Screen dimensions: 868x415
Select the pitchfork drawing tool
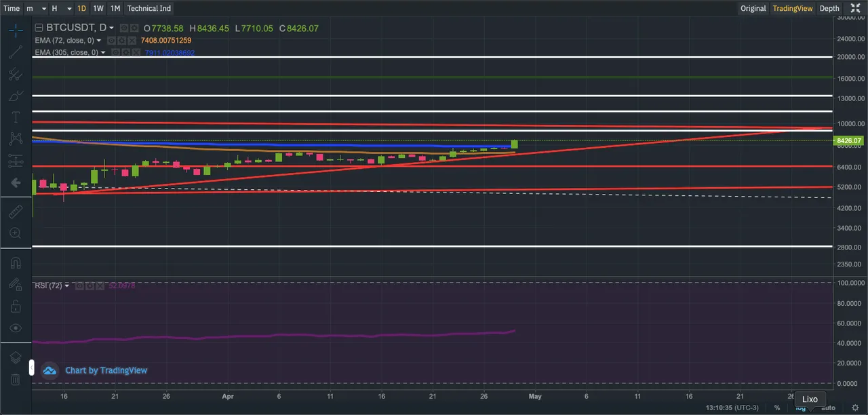[x=16, y=74]
